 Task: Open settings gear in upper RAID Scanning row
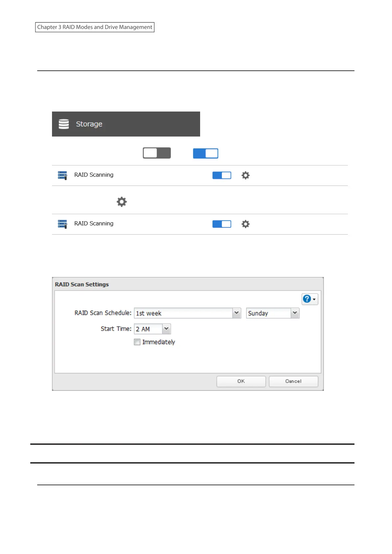[x=246, y=175]
